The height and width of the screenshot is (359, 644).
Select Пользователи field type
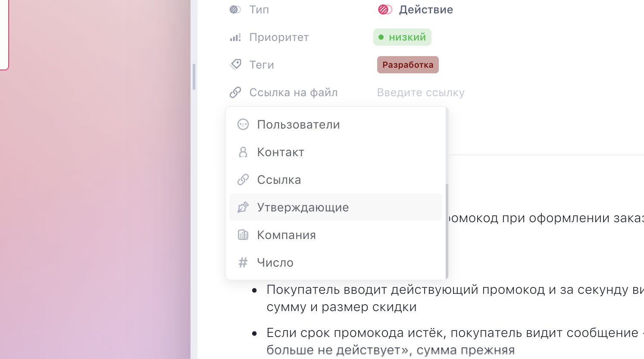click(x=336, y=125)
